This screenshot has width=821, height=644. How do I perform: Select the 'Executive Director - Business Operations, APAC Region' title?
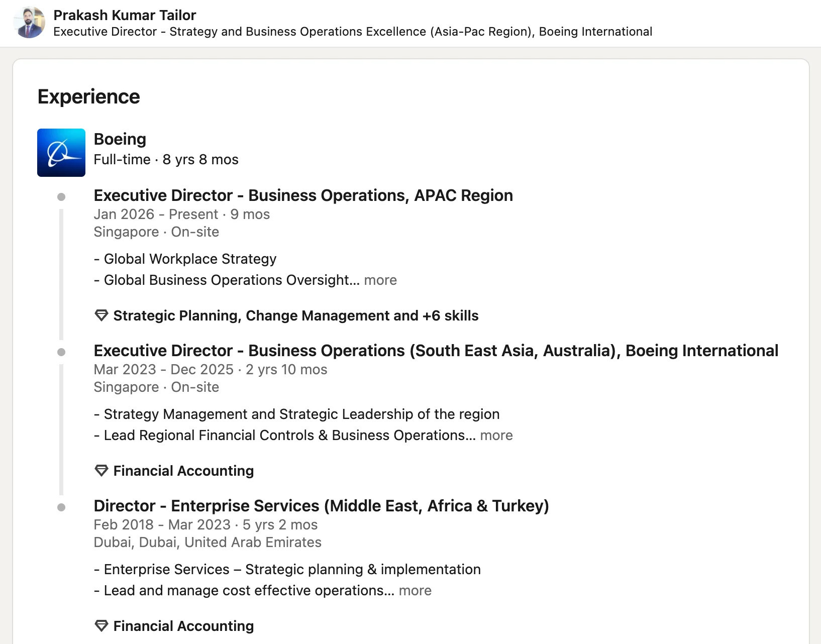point(303,195)
